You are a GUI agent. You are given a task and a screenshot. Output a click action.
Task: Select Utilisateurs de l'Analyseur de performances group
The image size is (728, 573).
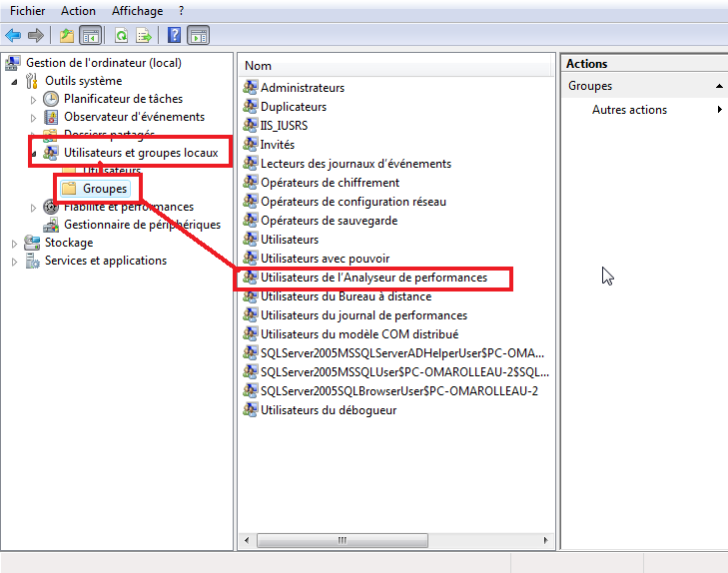[373, 278]
